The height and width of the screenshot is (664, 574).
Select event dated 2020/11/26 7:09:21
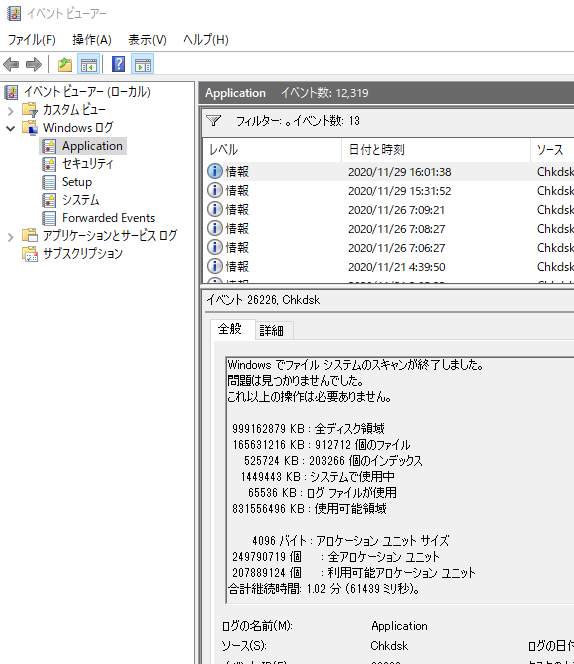[389, 210]
